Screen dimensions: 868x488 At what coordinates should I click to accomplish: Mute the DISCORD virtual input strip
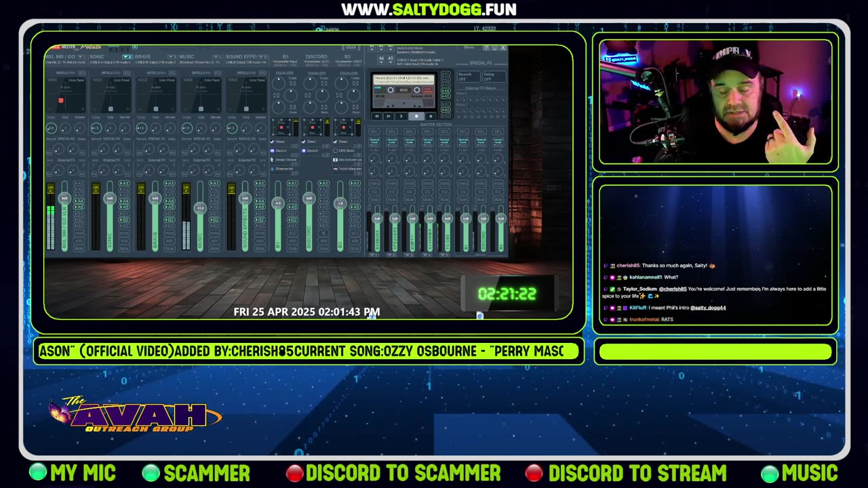[324, 248]
